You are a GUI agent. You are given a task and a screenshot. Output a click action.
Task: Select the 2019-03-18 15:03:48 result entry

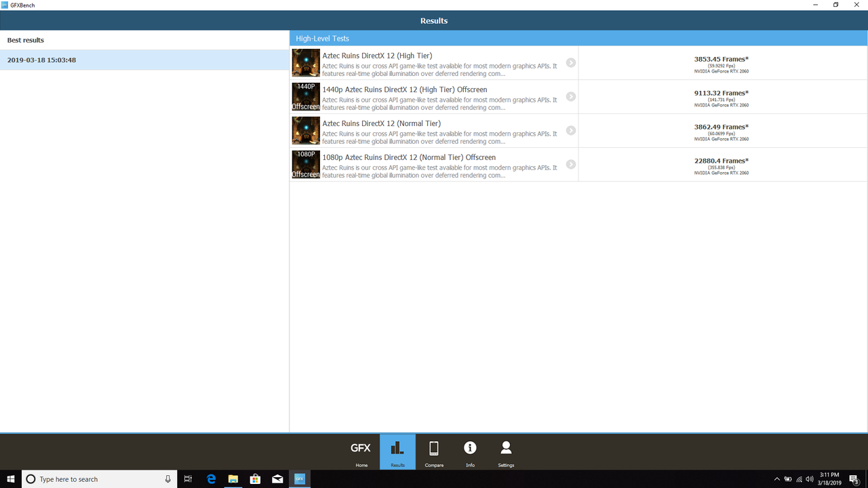click(144, 60)
